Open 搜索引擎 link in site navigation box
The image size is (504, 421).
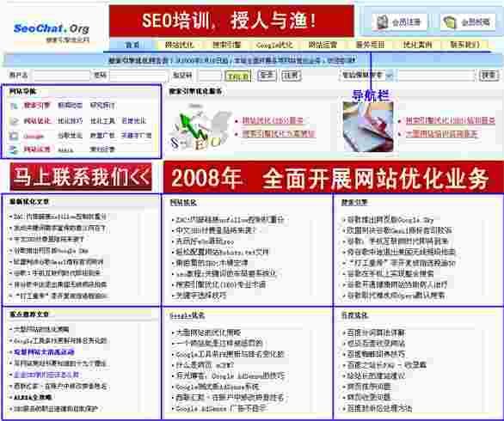pyautogui.click(x=37, y=106)
